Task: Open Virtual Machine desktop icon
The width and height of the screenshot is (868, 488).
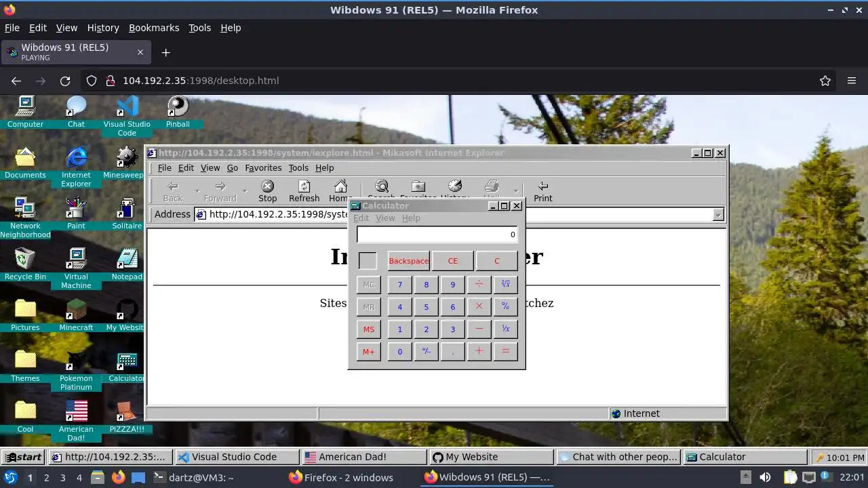Action: (76, 268)
